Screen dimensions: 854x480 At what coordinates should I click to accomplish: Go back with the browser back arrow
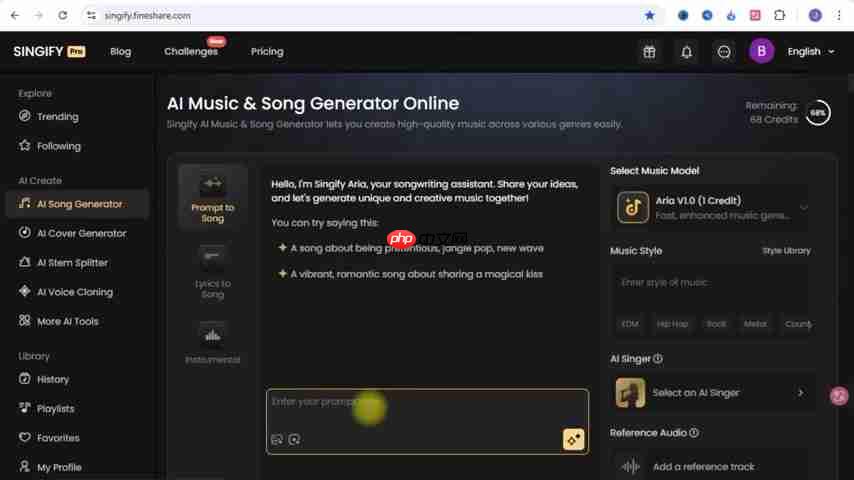(x=15, y=16)
